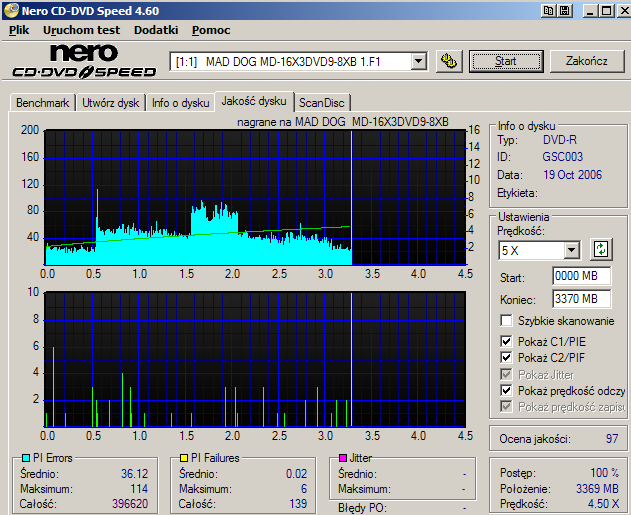Viewport: 631px width, 515px height.
Task: Switch to the Benchmark tab
Action: 42,103
